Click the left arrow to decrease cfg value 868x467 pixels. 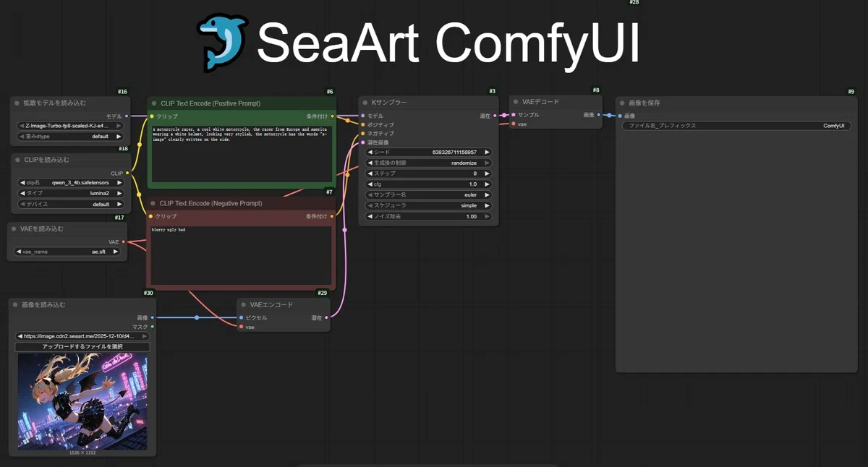(x=370, y=184)
